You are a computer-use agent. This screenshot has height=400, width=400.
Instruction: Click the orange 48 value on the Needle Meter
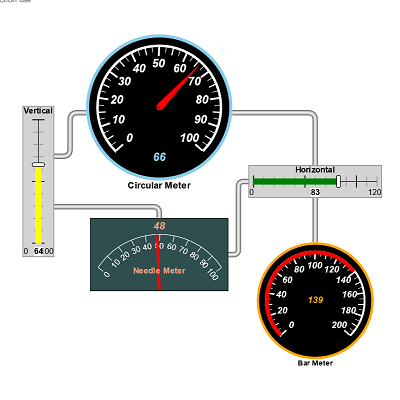coord(159,226)
